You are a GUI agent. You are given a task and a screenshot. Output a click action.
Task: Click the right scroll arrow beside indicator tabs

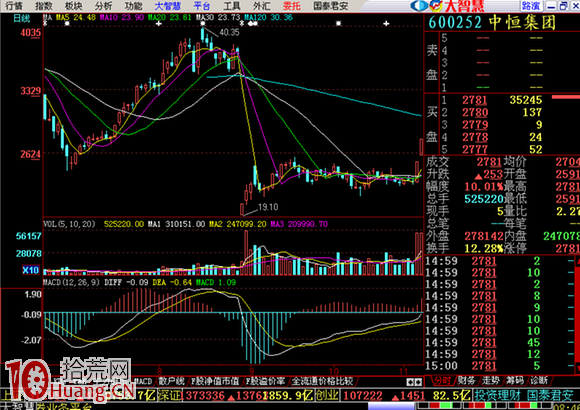[418, 382]
